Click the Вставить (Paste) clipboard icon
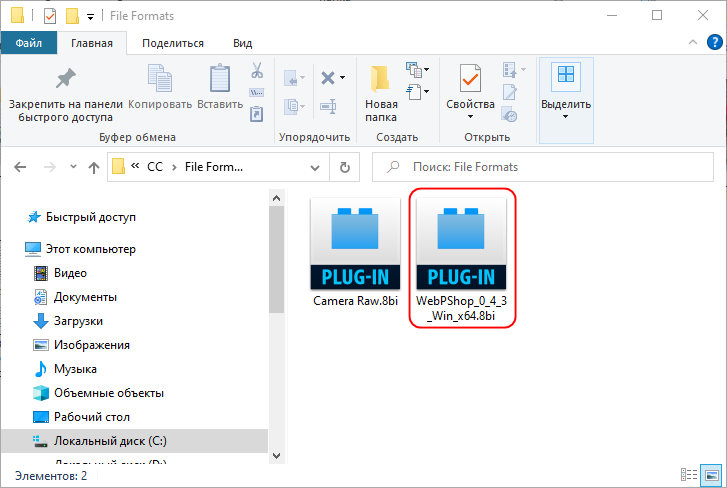This screenshot has width=727, height=488. 220,78
